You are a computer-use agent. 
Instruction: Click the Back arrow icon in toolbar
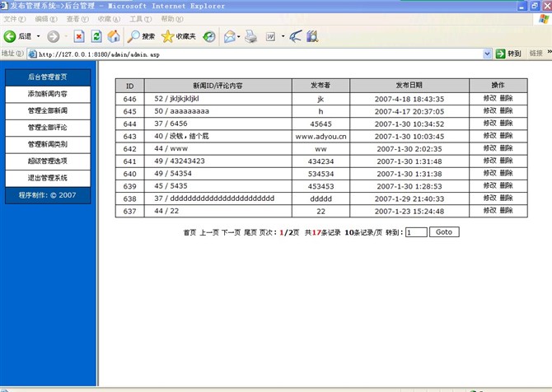10,36
